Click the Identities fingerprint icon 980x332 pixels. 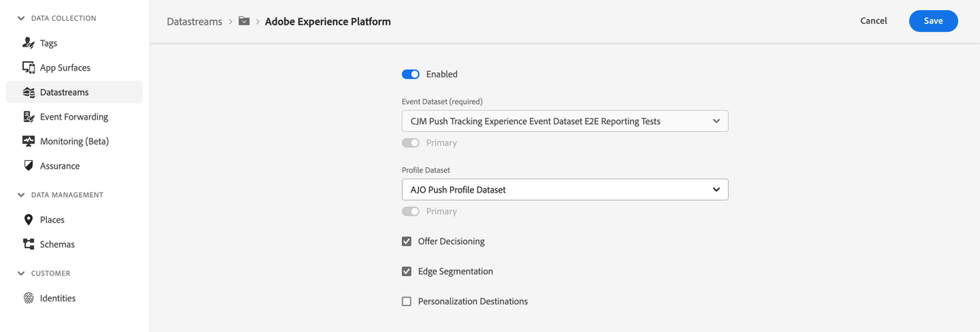(x=28, y=298)
